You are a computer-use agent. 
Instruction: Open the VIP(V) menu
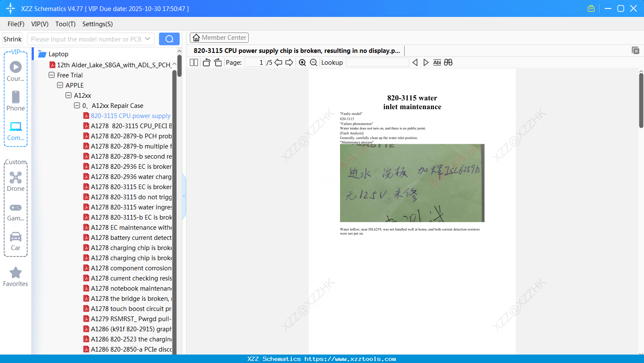(40, 24)
